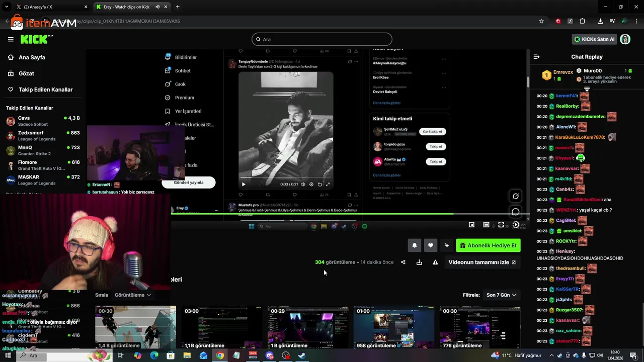Open Chrome tab search dropdown arrow

point(7,7)
